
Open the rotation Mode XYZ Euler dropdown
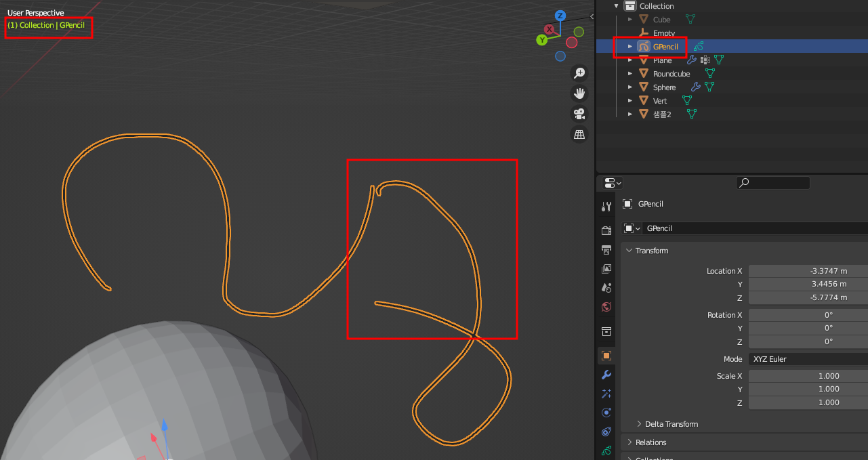[x=808, y=359]
